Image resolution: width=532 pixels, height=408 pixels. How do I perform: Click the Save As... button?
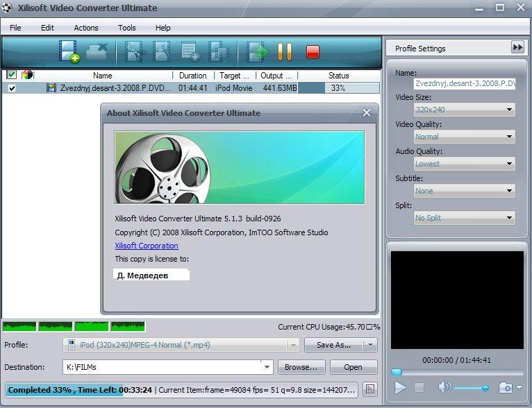334,345
